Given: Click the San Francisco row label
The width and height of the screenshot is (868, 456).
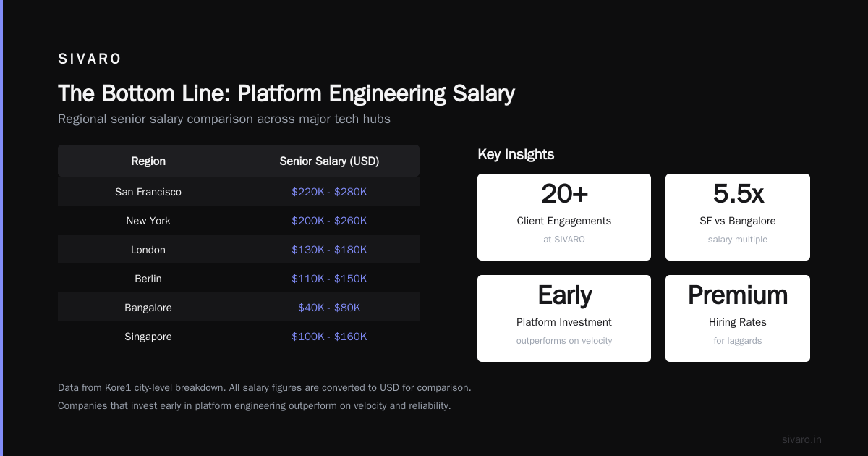Looking at the screenshot, I should click(x=148, y=192).
